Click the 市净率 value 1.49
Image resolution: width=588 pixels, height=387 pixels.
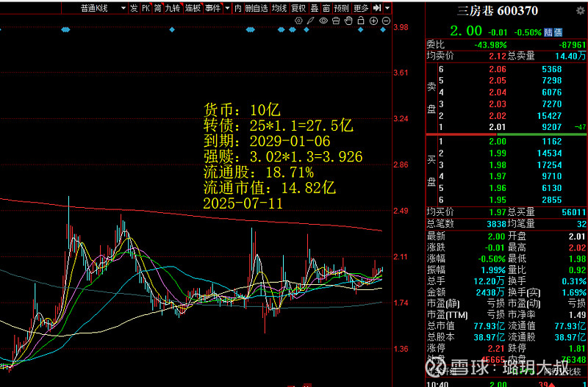577,315
